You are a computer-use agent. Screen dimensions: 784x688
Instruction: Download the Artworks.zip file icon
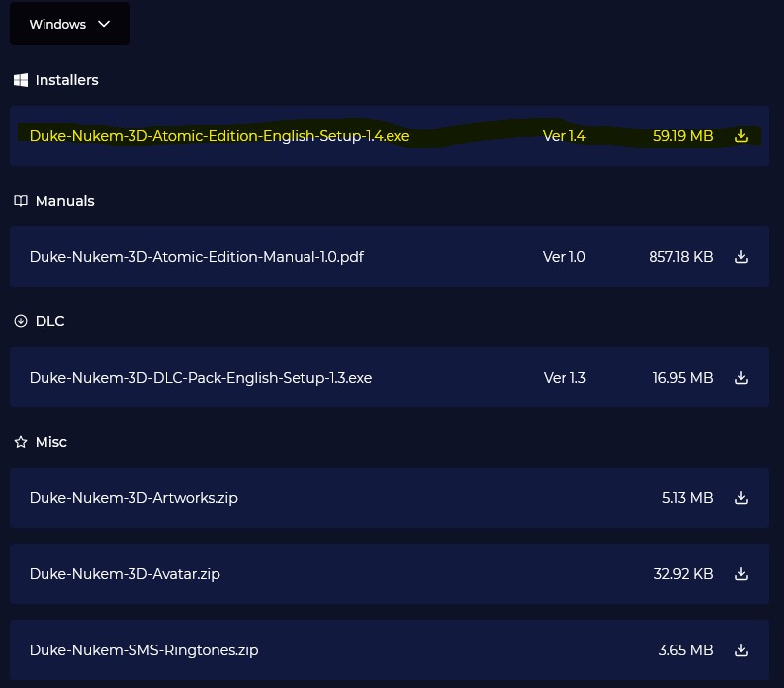(x=741, y=497)
